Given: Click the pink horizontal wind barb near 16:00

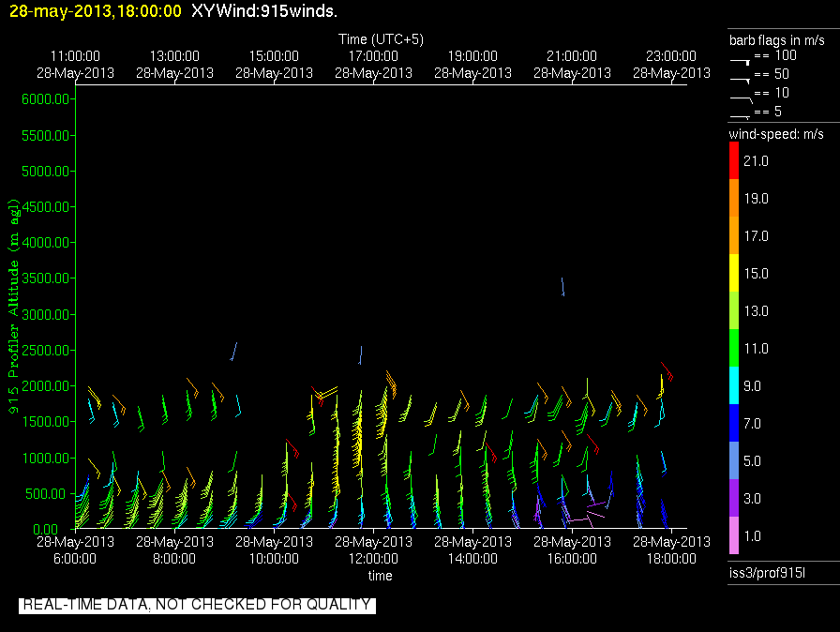Looking at the screenshot, I should [x=580, y=518].
